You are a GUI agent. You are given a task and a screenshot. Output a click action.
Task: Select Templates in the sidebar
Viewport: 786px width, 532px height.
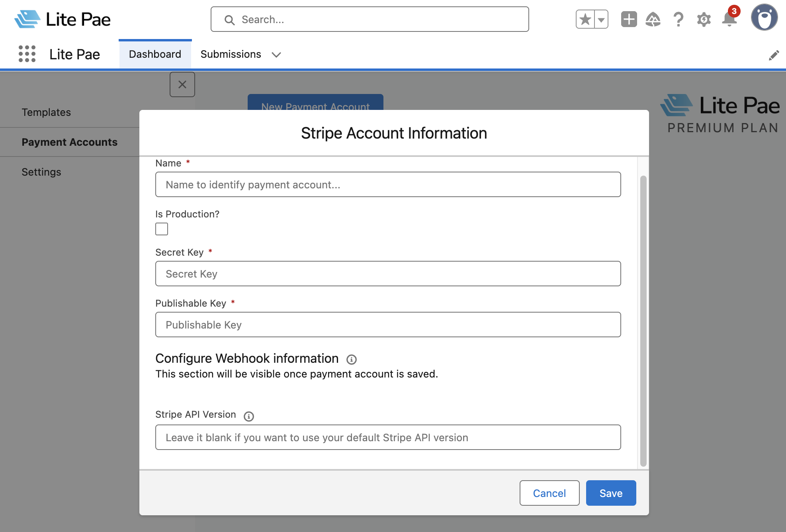[x=46, y=112]
